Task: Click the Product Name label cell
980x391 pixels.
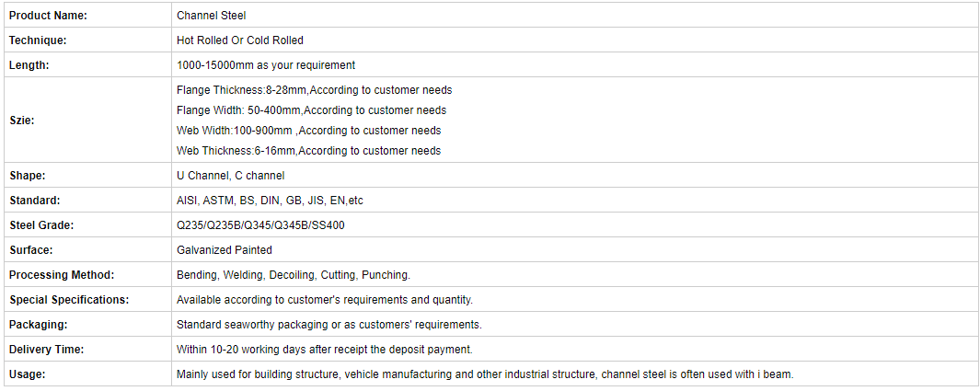Action: (88, 15)
